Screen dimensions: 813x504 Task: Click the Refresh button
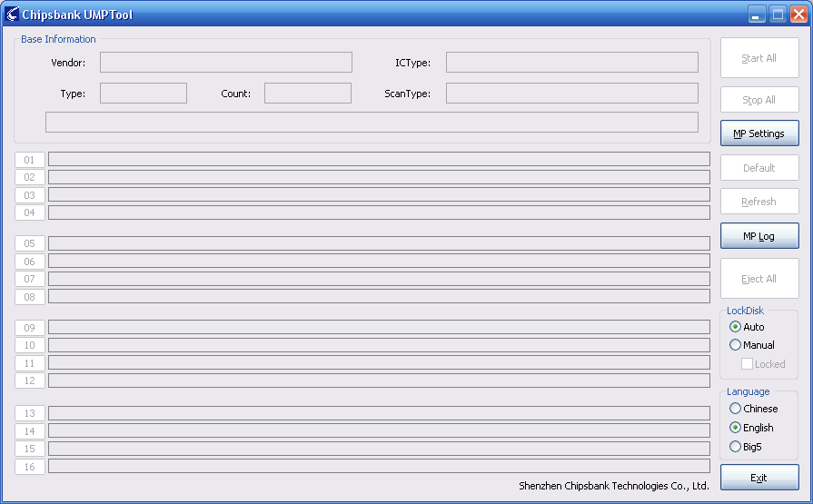point(759,202)
